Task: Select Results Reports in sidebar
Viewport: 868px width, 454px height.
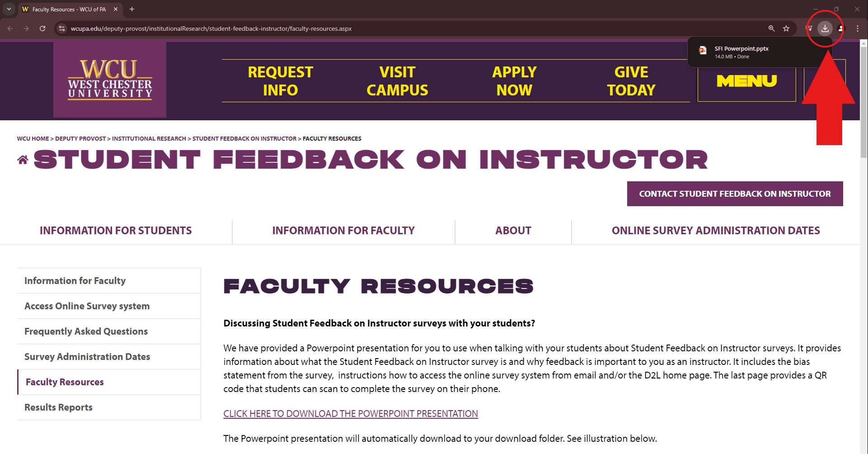Action: click(58, 407)
